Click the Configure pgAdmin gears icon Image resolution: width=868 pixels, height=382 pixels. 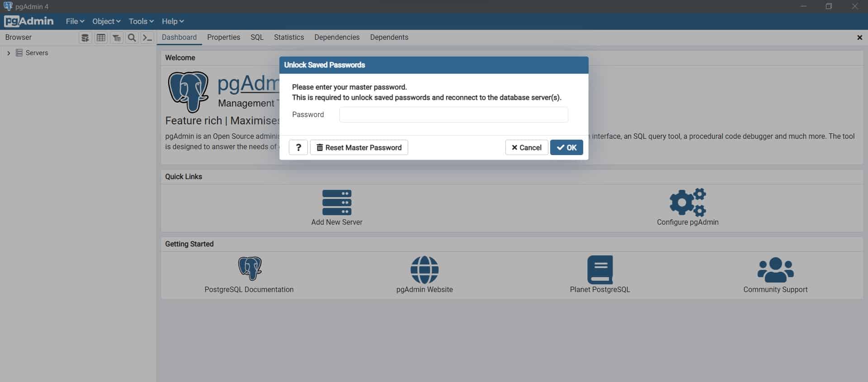pos(688,202)
